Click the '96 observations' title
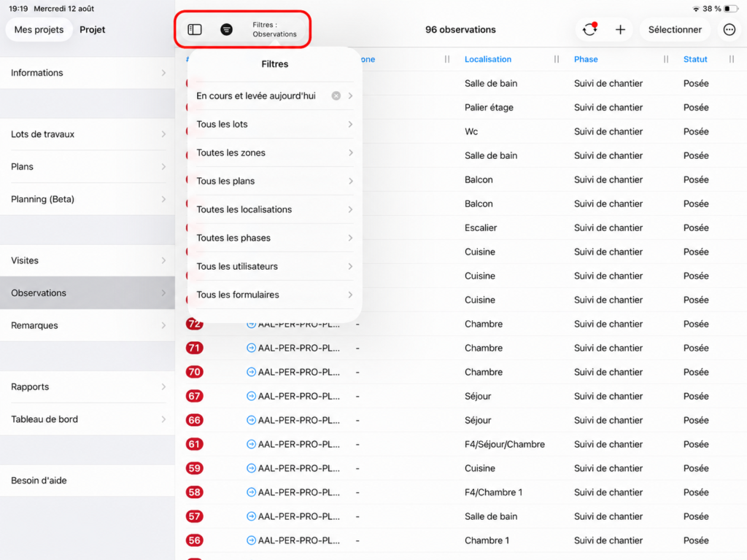 [460, 29]
